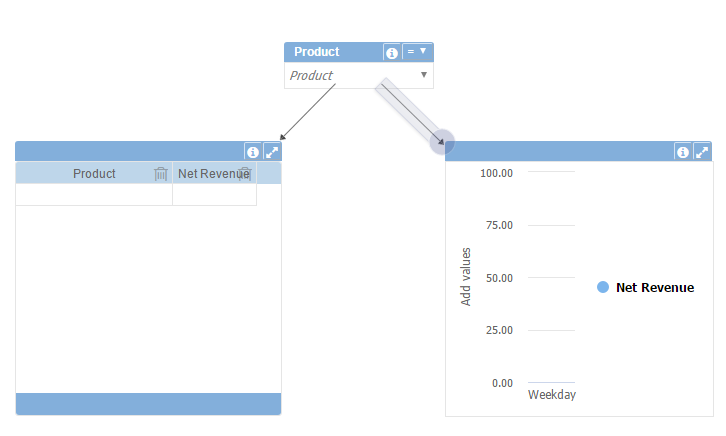
Task: Delete the Product column from the table
Action: pyautogui.click(x=161, y=174)
